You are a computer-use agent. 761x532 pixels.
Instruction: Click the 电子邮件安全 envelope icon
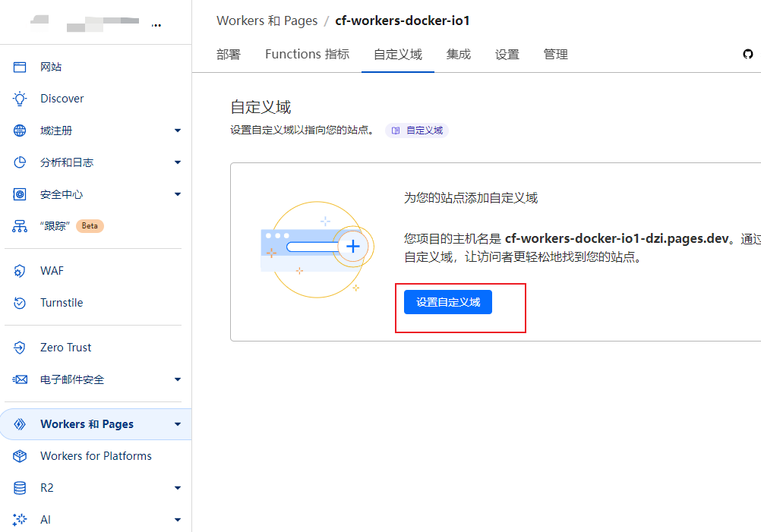(20, 379)
